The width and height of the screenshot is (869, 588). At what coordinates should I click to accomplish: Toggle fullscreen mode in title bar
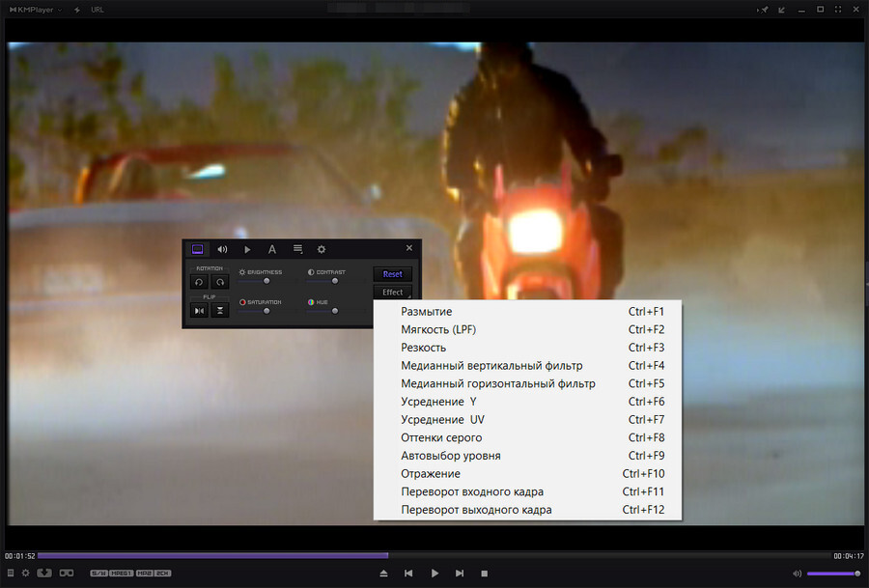click(x=838, y=10)
